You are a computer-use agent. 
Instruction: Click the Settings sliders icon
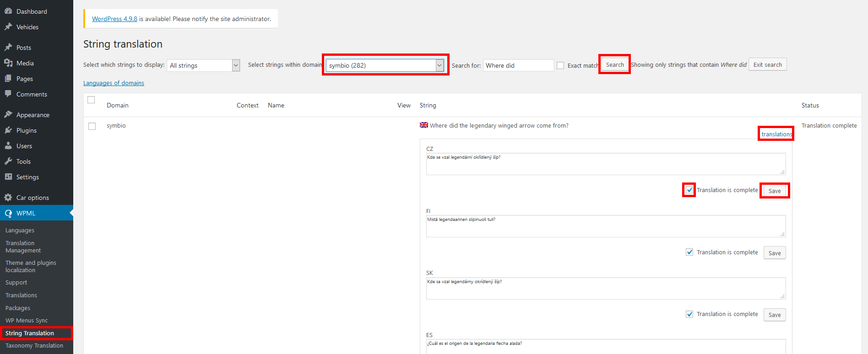[8, 177]
